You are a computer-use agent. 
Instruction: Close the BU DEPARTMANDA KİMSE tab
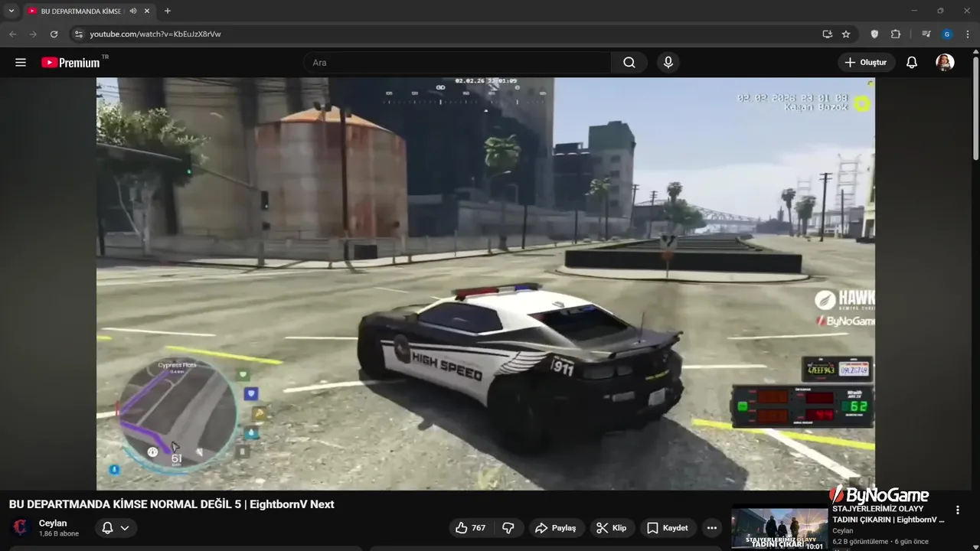coord(147,11)
